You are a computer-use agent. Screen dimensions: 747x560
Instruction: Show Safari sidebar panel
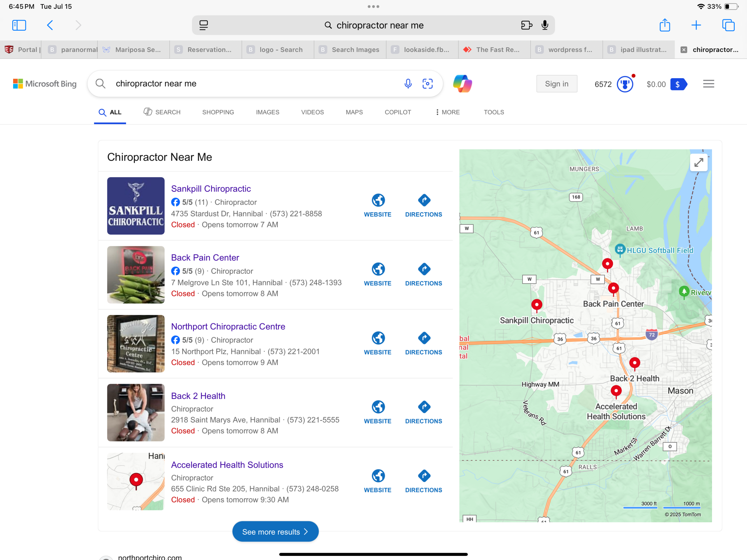coord(19,25)
